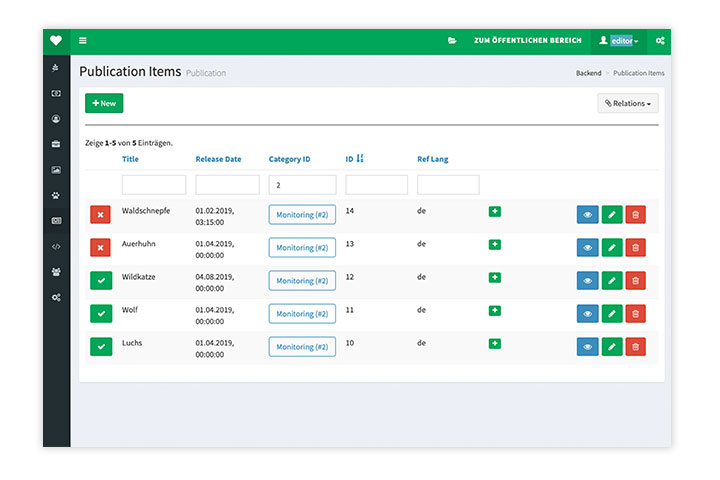View the Wildkatze item with the eye button
This screenshot has height=480, width=720.
(588, 281)
